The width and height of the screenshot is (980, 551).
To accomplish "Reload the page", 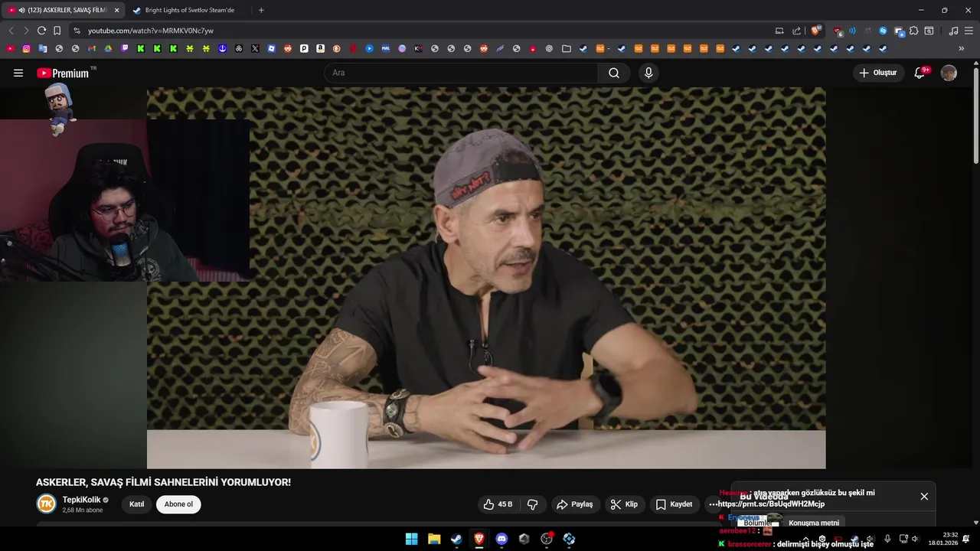I will point(41,31).
